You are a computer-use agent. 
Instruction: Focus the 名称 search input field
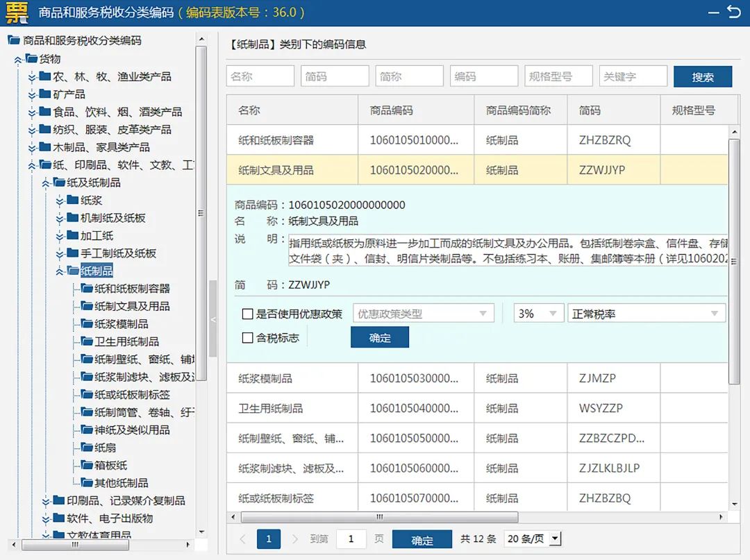coord(260,76)
